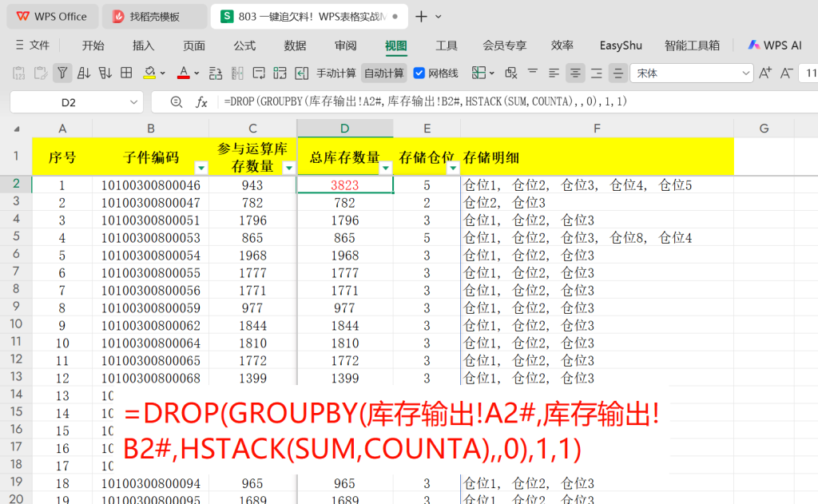Set center horizontal alignment icon
The height and width of the screenshot is (504, 818).
pyautogui.click(x=575, y=73)
